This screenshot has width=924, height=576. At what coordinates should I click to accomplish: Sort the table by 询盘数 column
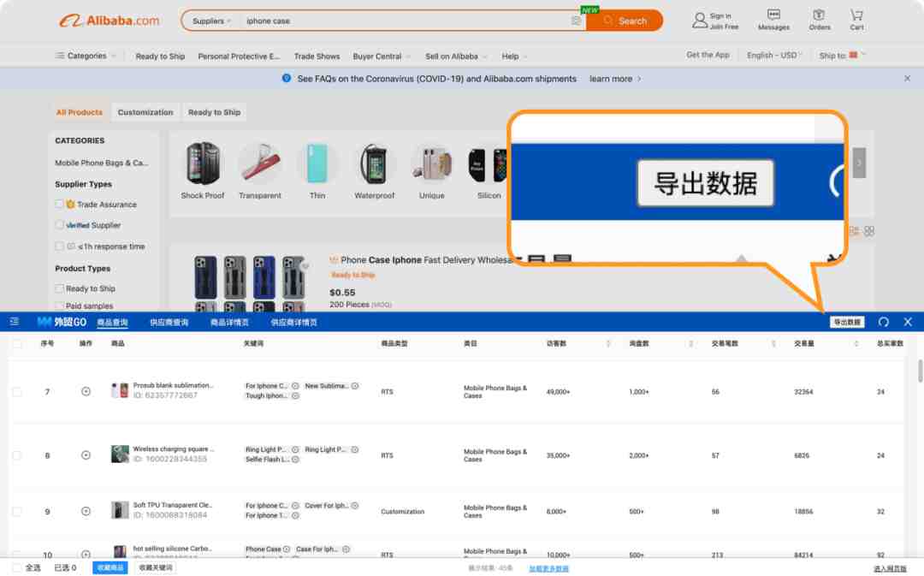click(x=690, y=343)
